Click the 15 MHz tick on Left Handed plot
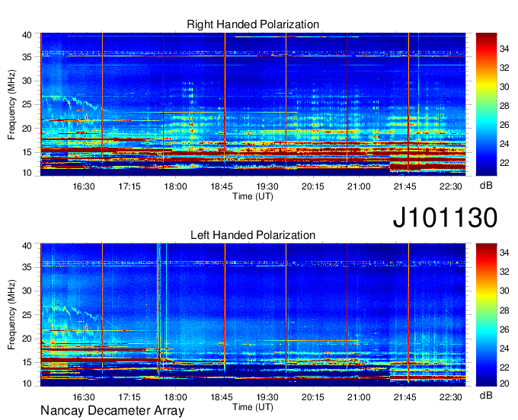 tap(27, 363)
